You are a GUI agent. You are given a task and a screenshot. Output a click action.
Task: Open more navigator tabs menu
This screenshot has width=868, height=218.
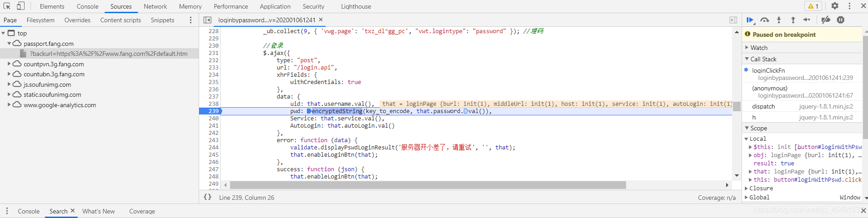point(191,20)
